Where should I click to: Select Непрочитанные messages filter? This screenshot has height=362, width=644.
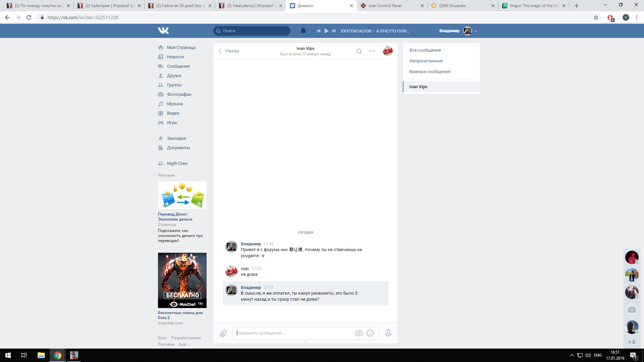point(426,61)
